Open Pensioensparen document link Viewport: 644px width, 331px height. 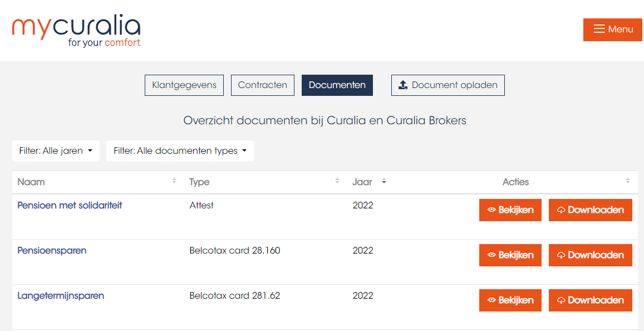[x=52, y=250]
